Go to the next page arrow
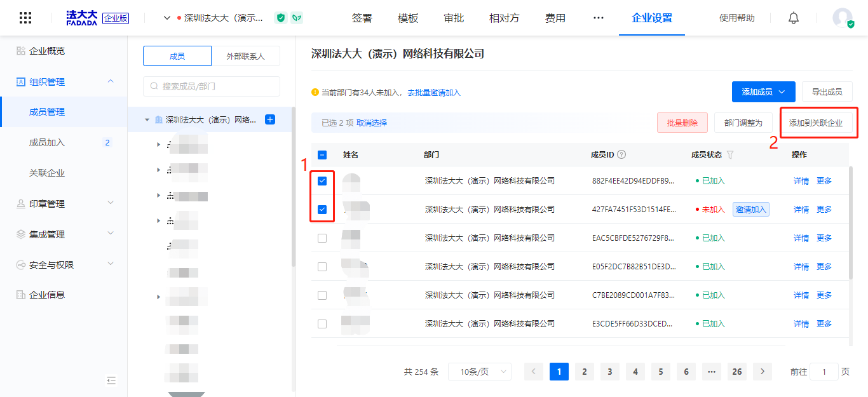 763,372
